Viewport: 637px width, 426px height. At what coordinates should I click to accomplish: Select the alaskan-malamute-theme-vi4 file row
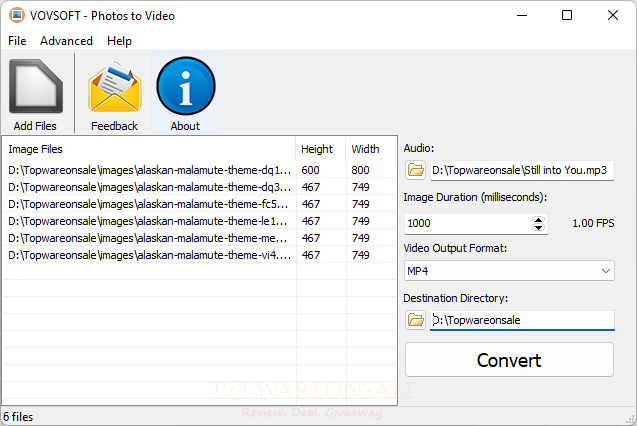(x=199, y=255)
